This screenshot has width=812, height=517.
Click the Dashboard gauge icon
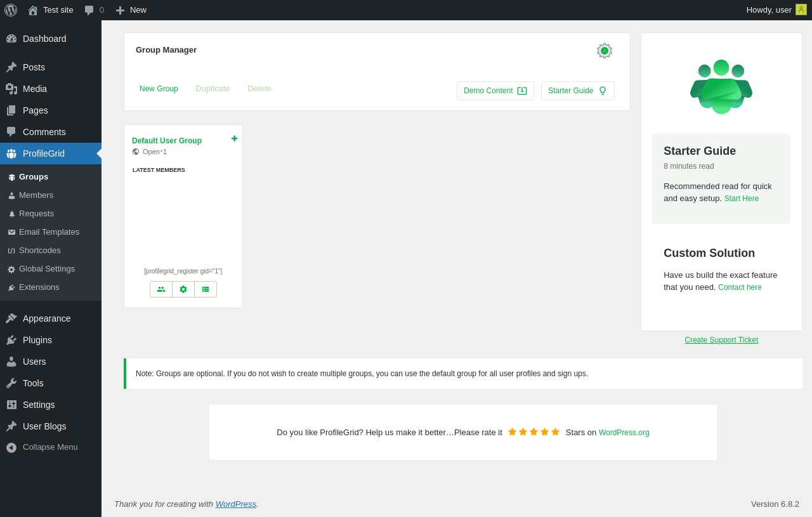[11, 39]
